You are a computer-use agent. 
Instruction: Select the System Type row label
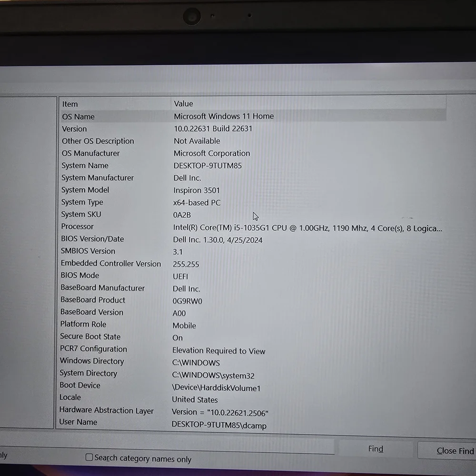click(x=82, y=202)
